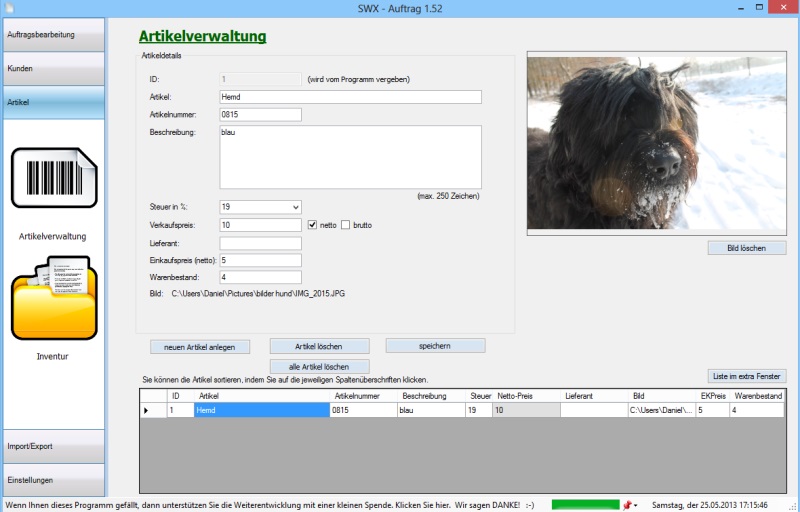Click the green progress bar in status bar
This screenshot has width=800, height=512.
585,505
